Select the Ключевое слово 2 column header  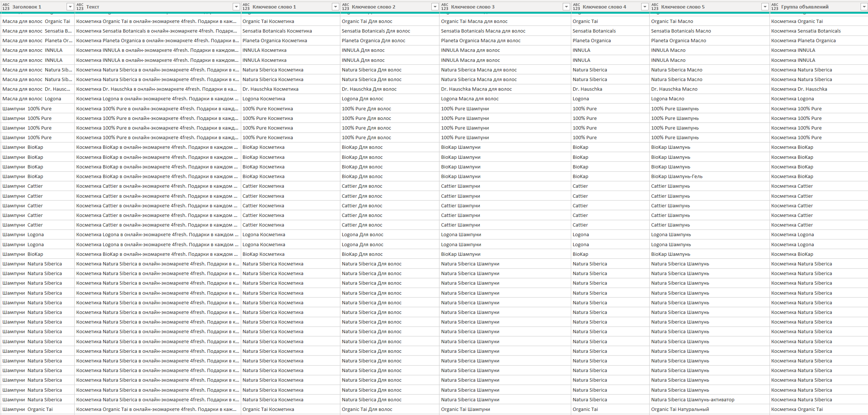(x=373, y=7)
